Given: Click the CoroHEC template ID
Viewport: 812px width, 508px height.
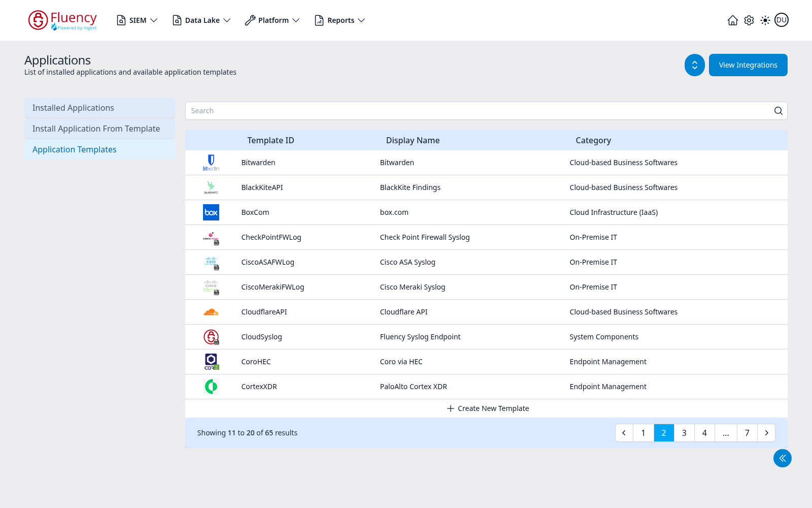Looking at the screenshot, I should 256,362.
